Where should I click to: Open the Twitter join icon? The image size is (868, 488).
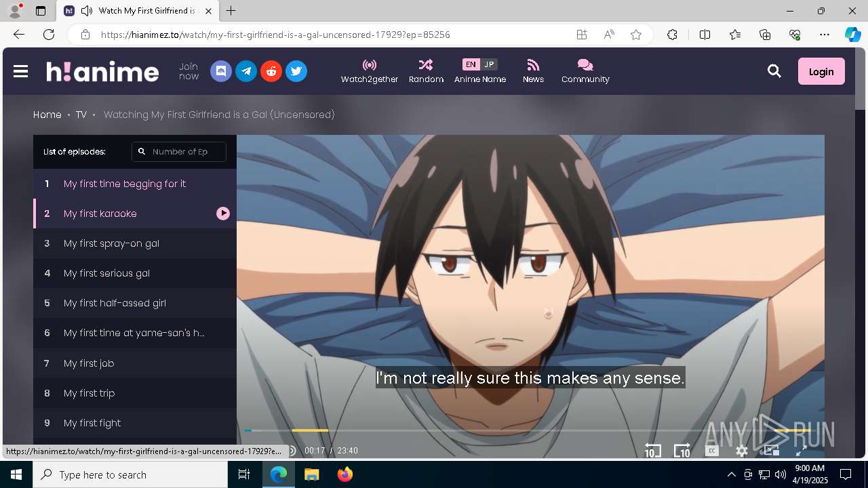(x=296, y=71)
